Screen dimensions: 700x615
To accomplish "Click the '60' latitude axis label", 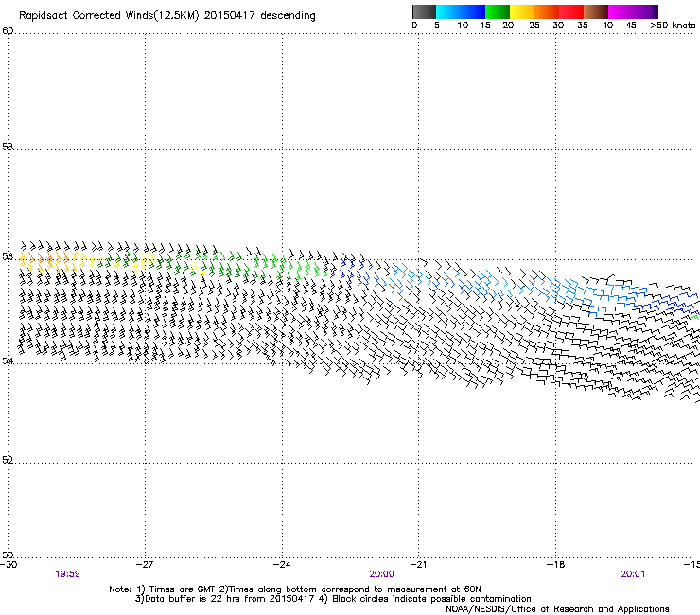I will [8, 31].
